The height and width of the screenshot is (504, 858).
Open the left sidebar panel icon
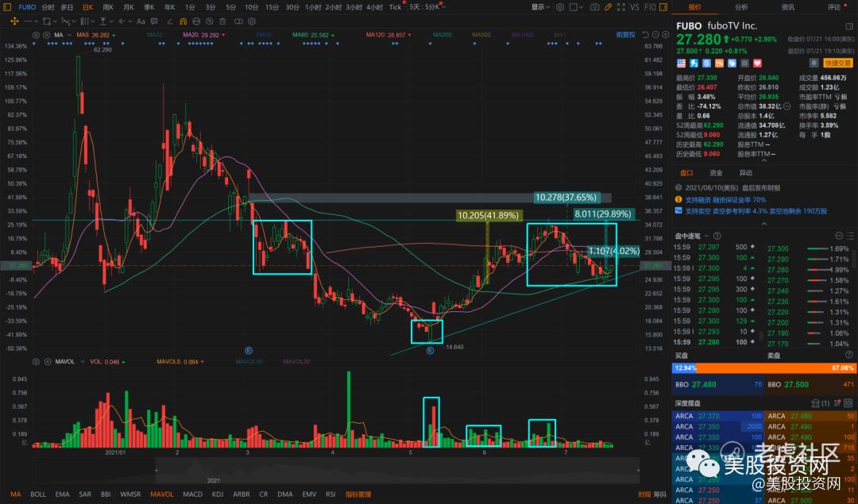(6, 7)
